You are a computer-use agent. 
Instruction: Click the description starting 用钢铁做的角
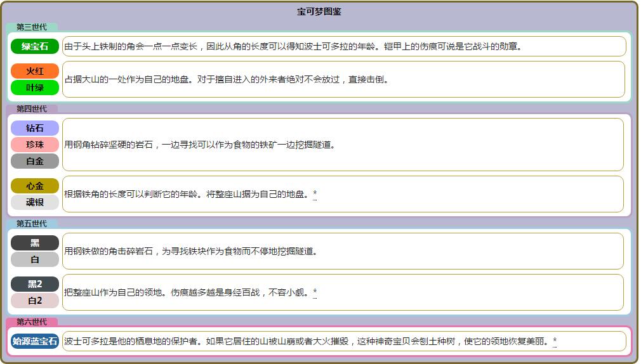[x=191, y=251]
